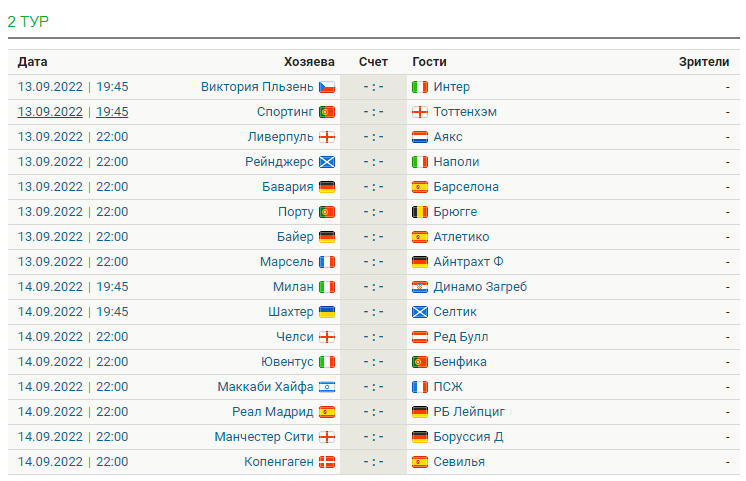Viewport: 746px width, 481px height.
Task: Click the Austrian flag beside Ред Булл
Action: click(x=420, y=337)
